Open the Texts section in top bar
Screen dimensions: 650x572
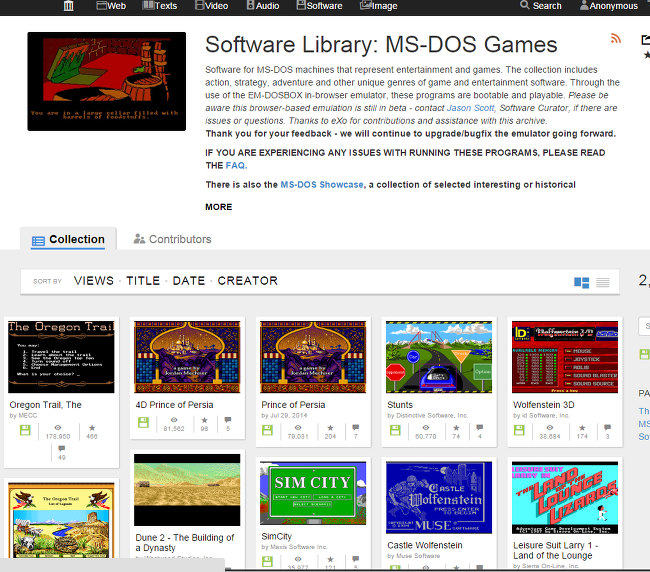tap(160, 6)
